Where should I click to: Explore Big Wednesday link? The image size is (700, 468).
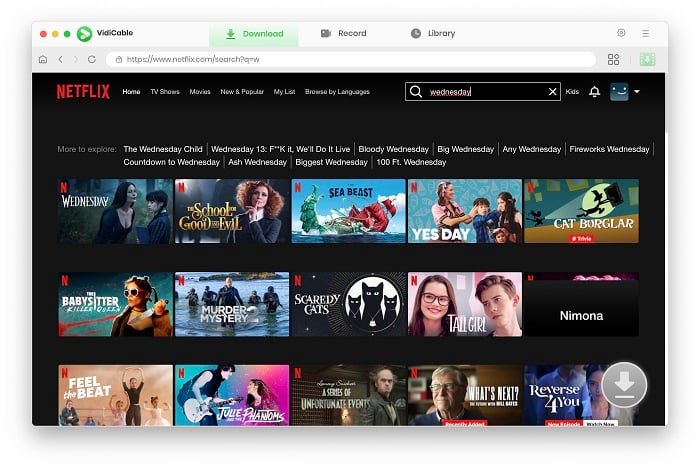pos(465,149)
